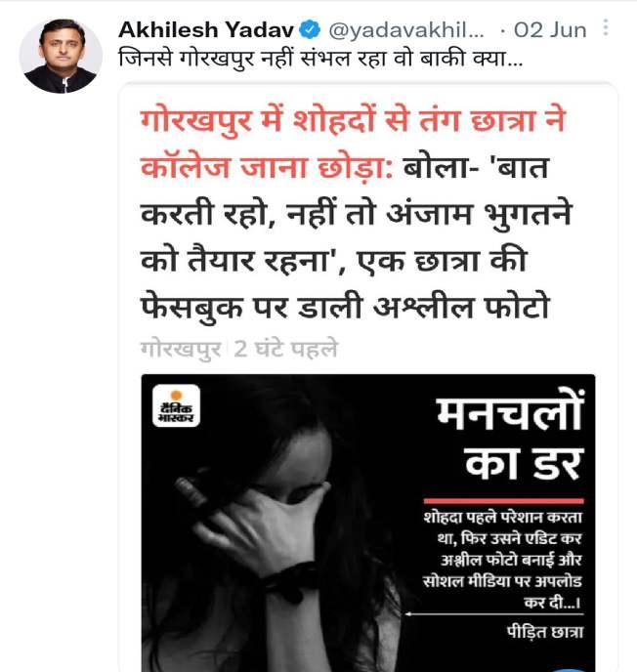Open the @yadavakhil handle link
Image resolution: width=637 pixels, height=672 pixels.
[406, 30]
